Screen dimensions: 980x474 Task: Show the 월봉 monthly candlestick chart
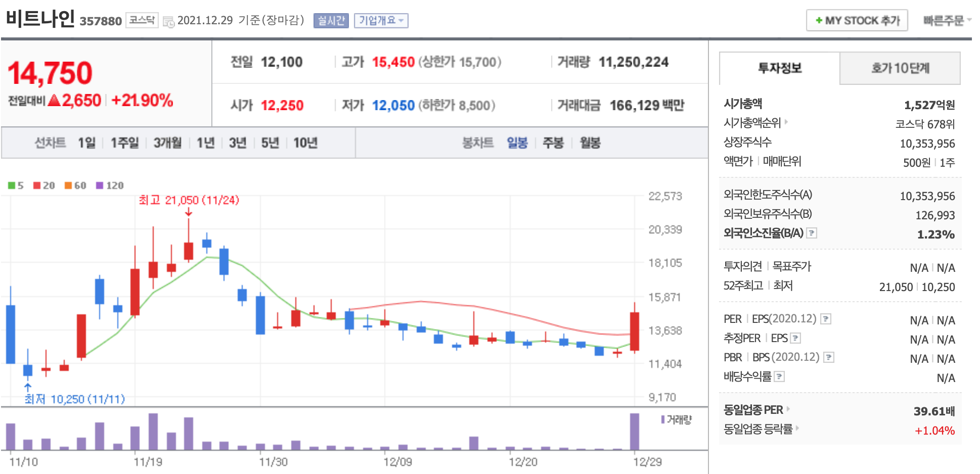[x=590, y=143]
